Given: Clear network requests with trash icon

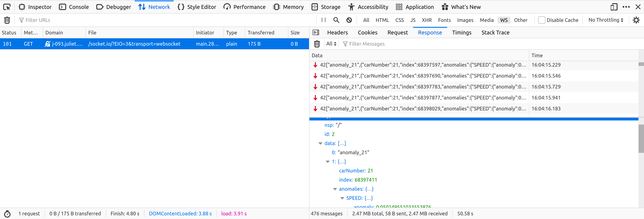Looking at the screenshot, I should pyautogui.click(x=7, y=20).
